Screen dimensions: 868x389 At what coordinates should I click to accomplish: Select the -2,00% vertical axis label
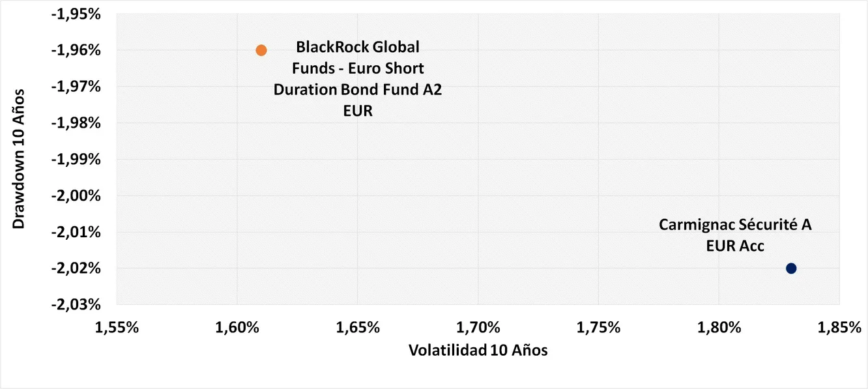(x=78, y=195)
